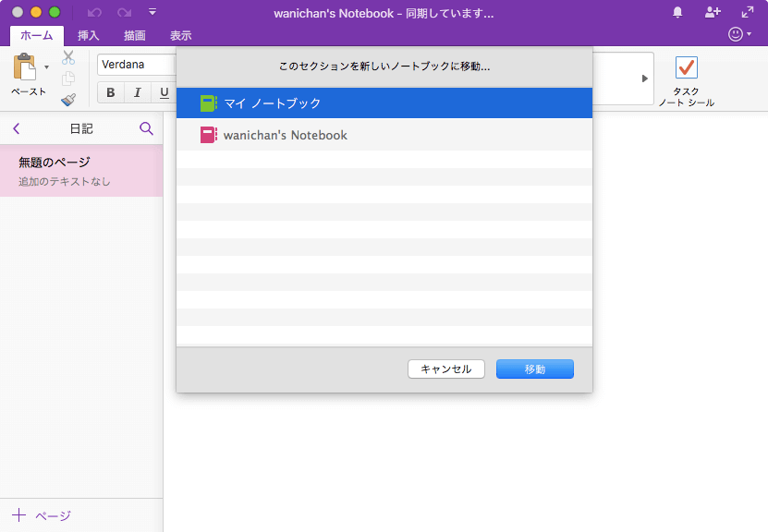Enter full screen with the arrows icon
The height and width of the screenshot is (532, 768).
tap(748, 12)
